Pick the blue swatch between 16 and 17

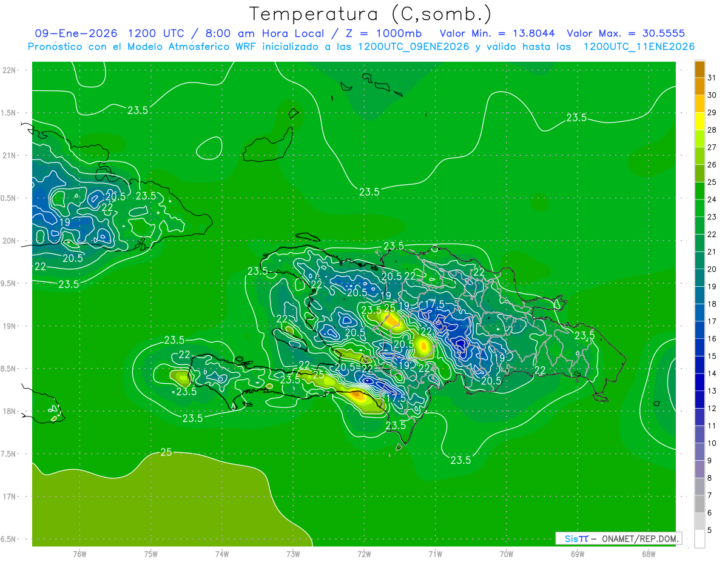click(x=699, y=330)
